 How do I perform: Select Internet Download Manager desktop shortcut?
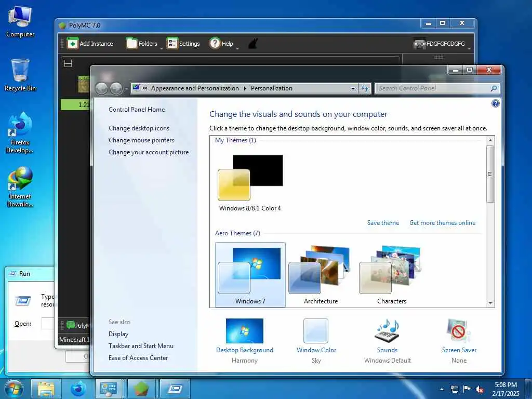tap(20, 187)
